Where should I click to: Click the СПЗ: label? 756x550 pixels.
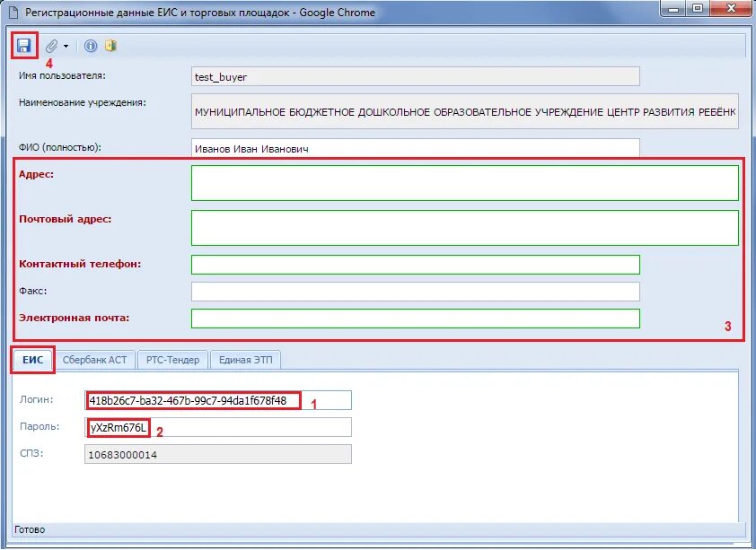(x=31, y=453)
